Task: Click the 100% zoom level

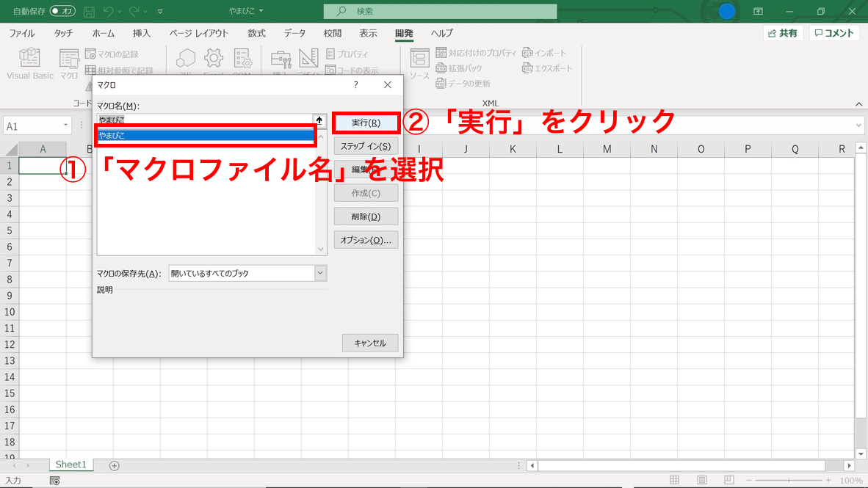Action: 851,481
